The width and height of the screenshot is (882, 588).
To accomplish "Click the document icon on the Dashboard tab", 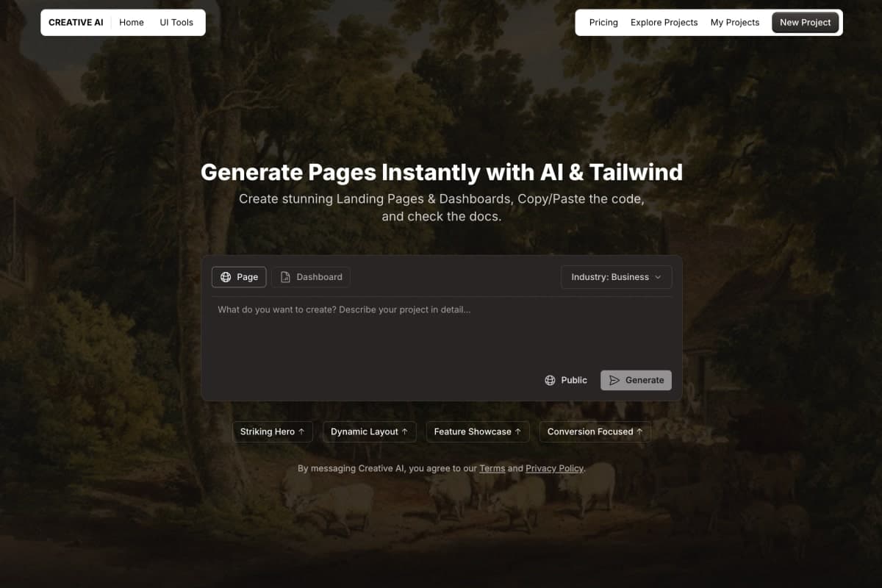I will click(286, 277).
